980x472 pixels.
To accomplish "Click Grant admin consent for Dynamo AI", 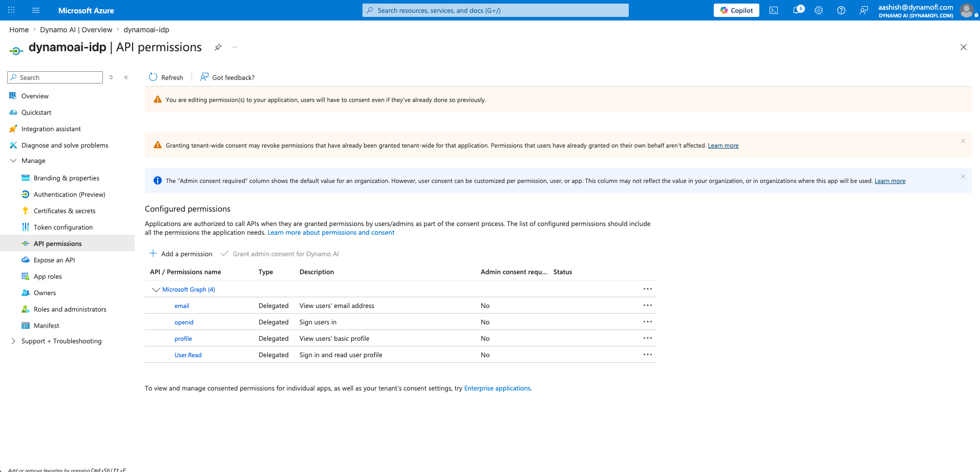I will pos(280,254).
